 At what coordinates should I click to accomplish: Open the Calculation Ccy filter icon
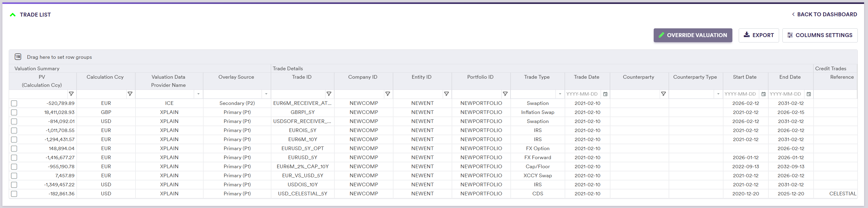point(130,94)
